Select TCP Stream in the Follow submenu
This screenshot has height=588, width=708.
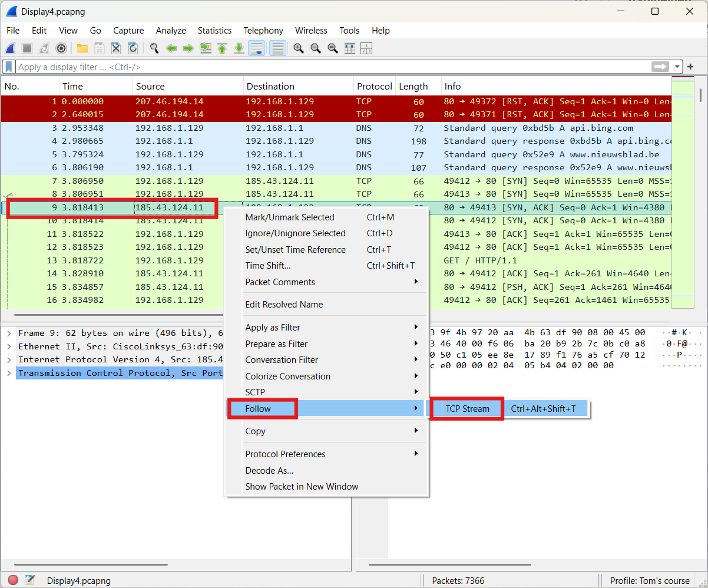pos(467,408)
